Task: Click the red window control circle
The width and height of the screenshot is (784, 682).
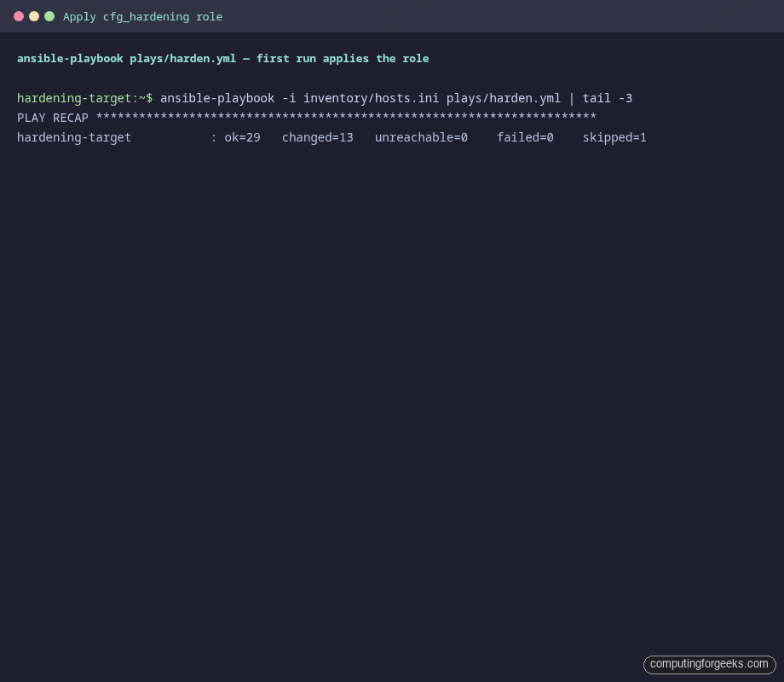Action: pyautogui.click(x=19, y=15)
